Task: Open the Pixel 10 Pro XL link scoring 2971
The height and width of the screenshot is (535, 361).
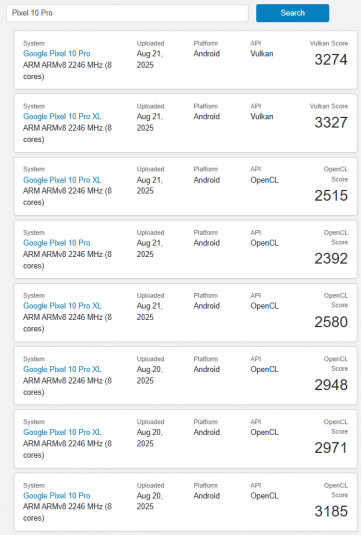Action: click(x=62, y=432)
